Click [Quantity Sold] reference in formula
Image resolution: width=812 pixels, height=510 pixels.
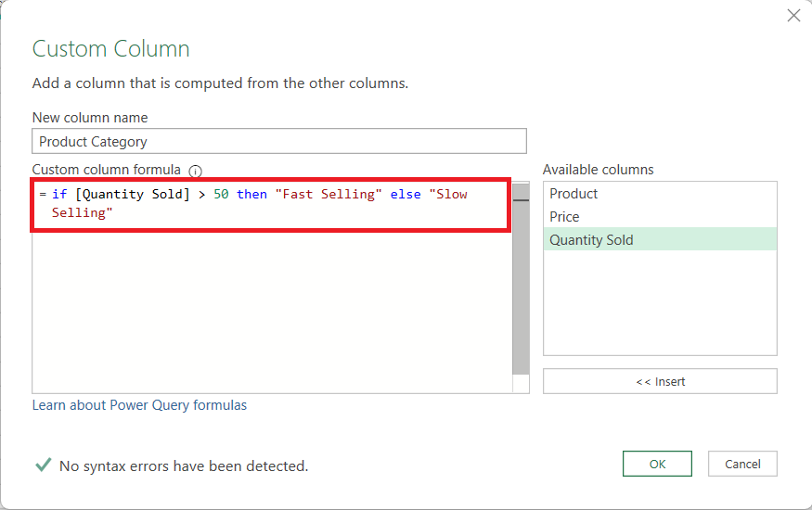coord(133,194)
